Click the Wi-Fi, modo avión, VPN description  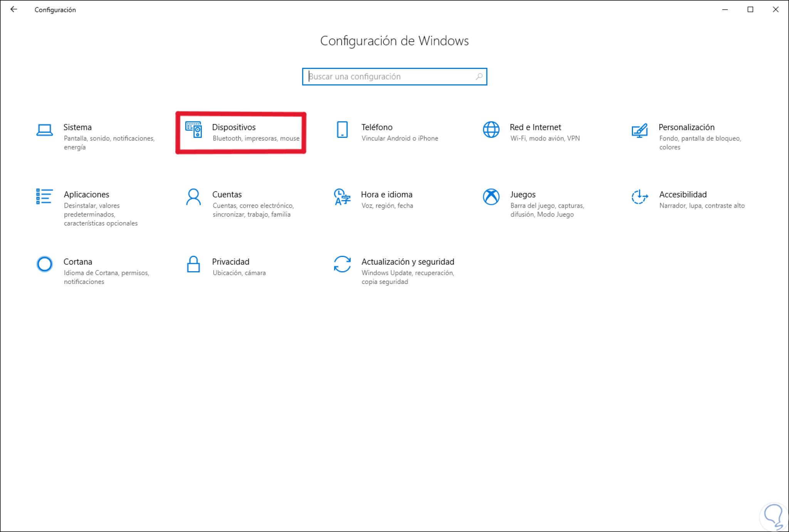point(545,138)
